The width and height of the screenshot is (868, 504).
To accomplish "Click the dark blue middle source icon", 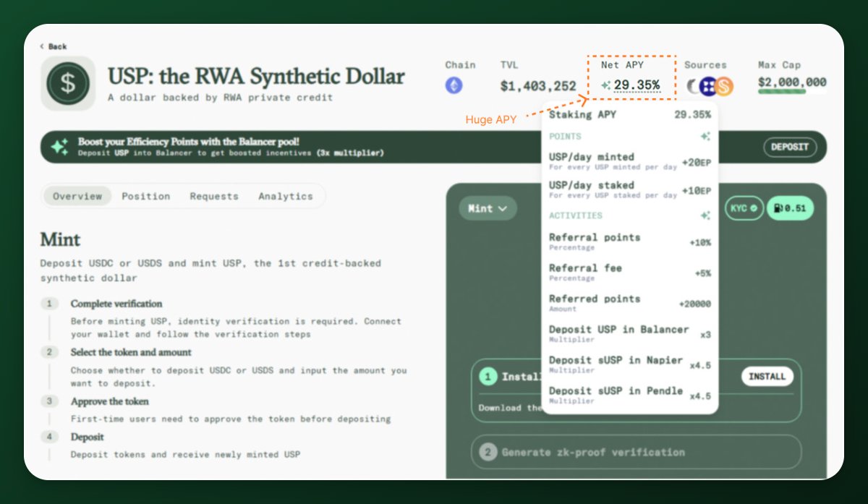I will coord(709,86).
